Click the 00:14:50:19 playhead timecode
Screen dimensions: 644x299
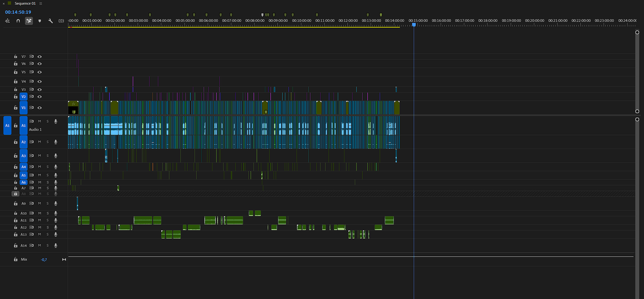coord(18,11)
